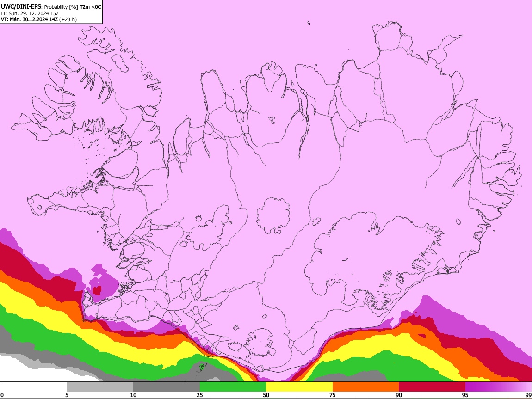Click the dark gray 10–25% legend swatch

pyautogui.click(x=167, y=387)
